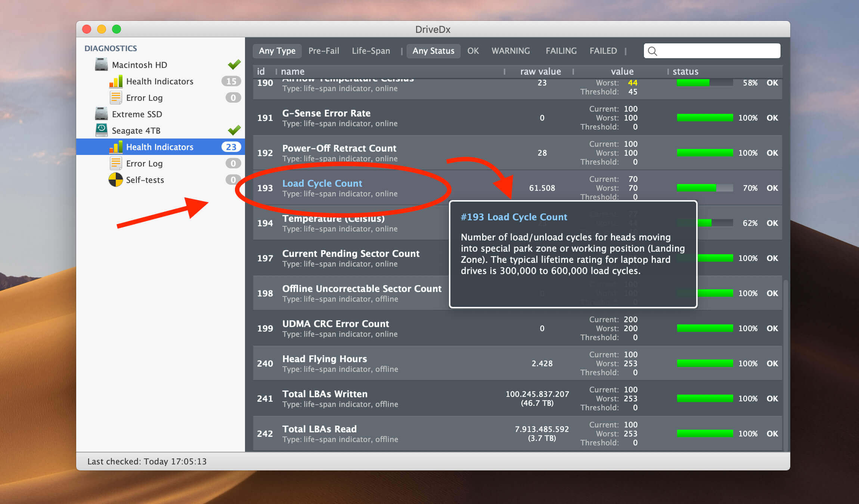Click the green checkmark beside Macintosh HD
This screenshot has width=859, height=504.
(234, 65)
